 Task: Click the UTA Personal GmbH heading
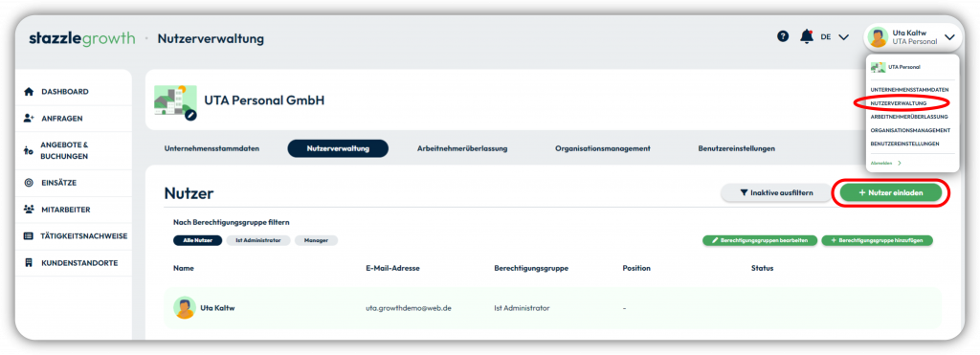(x=264, y=100)
